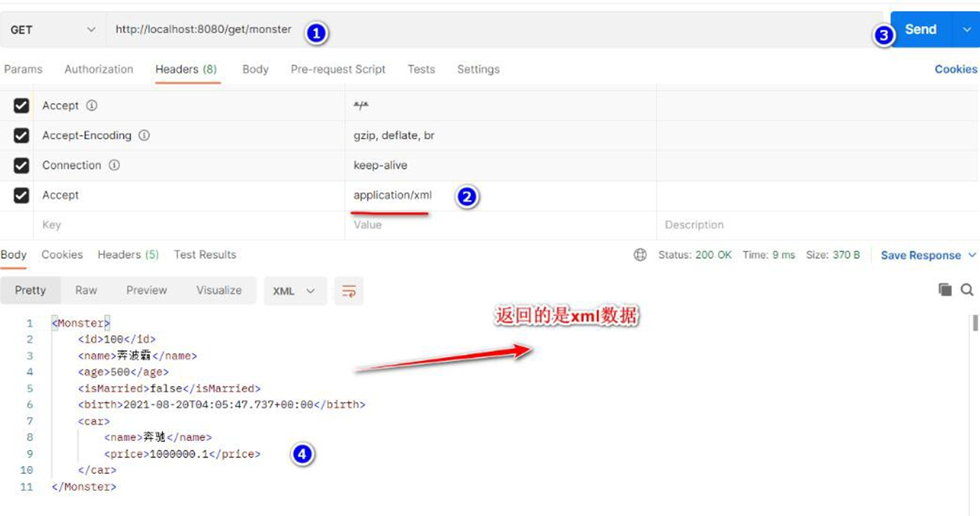Click the response body vertical scrollbar
The height and width of the screenshot is (516, 980).
coord(975,324)
